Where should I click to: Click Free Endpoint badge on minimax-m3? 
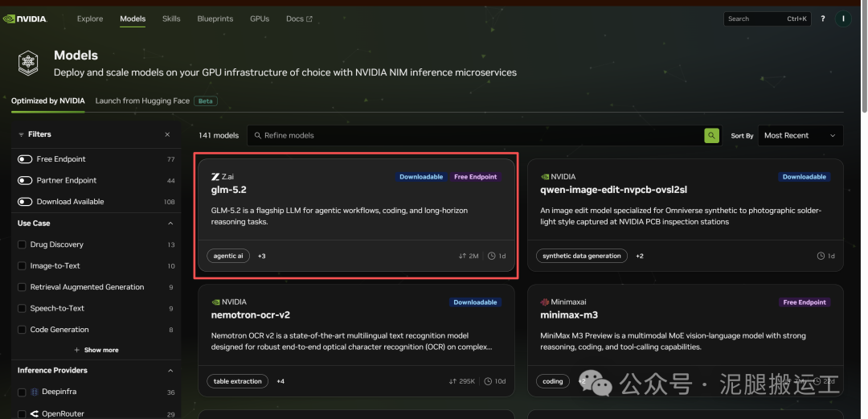pyautogui.click(x=805, y=302)
